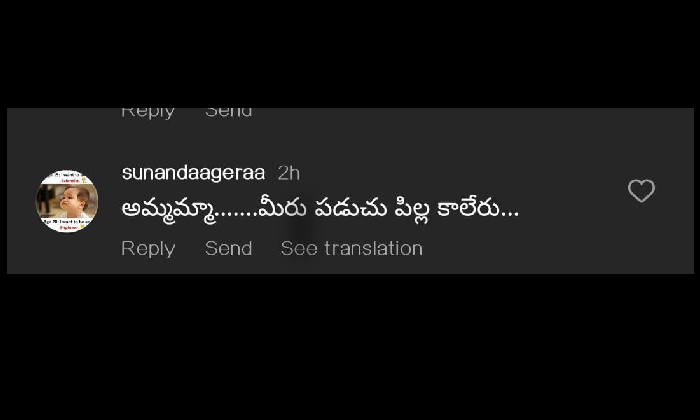Like the comment with the heart icon
Viewport: 700px width, 420px height.
642,191
